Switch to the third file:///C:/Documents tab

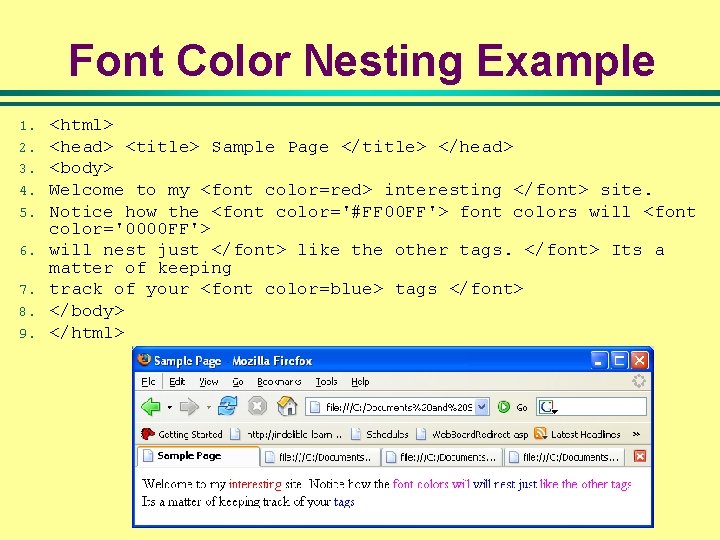442,457
